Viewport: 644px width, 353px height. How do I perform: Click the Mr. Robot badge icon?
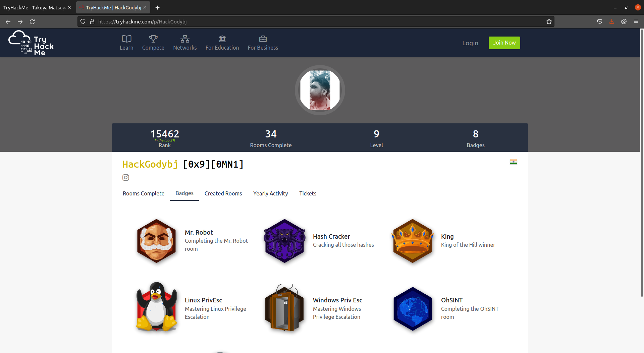click(x=156, y=241)
